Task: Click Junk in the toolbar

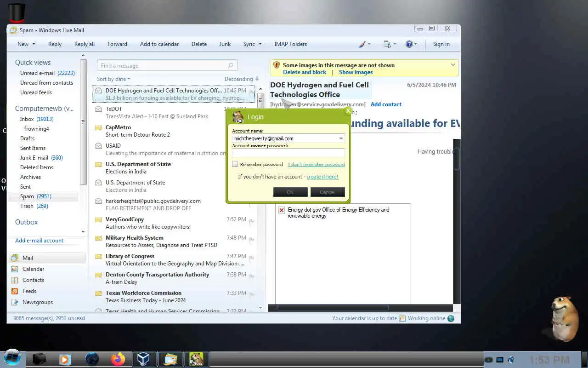Action: click(x=225, y=44)
